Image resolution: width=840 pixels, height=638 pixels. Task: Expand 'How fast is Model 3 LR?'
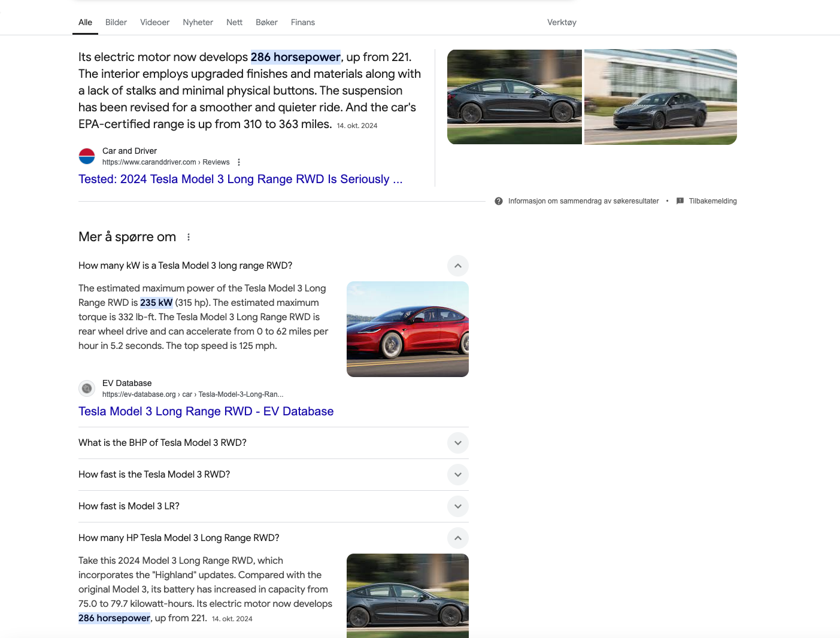[458, 506]
